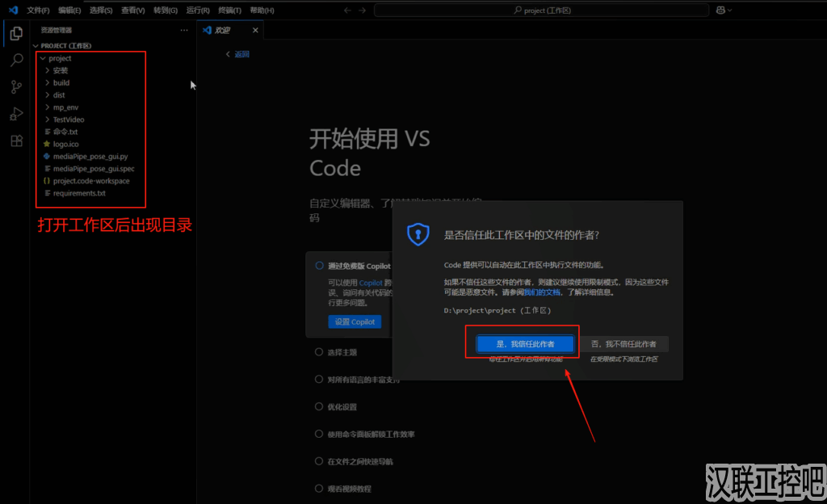Open mediaPipe_pose_gui.py file
Screen dimensions: 827x504
click(x=90, y=156)
